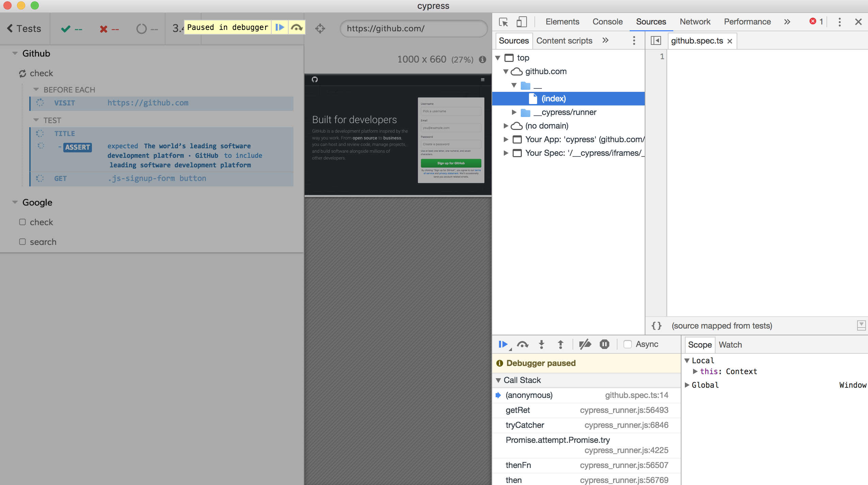Viewport: 868px width, 485px height.
Task: Expand the (no domain) node
Action: coord(506,126)
